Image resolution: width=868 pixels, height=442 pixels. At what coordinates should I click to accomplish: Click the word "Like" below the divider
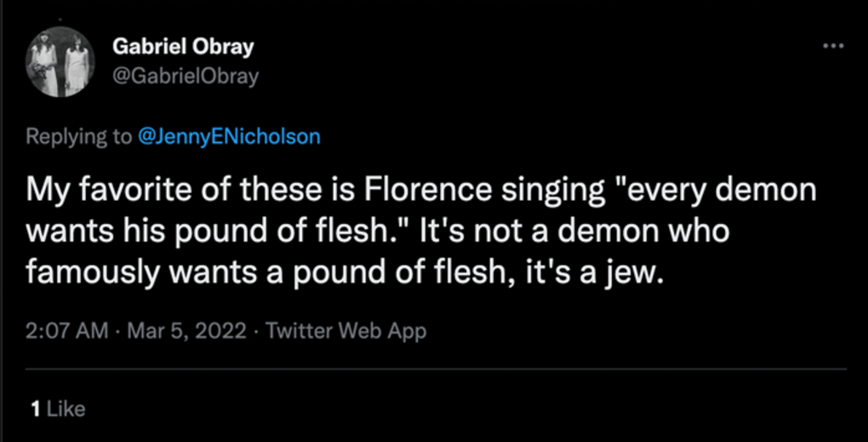coord(66,409)
